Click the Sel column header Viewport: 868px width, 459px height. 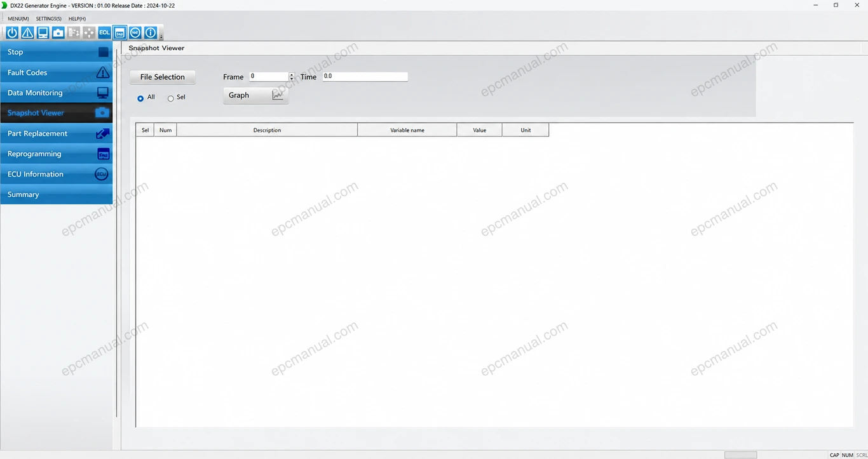coord(145,130)
